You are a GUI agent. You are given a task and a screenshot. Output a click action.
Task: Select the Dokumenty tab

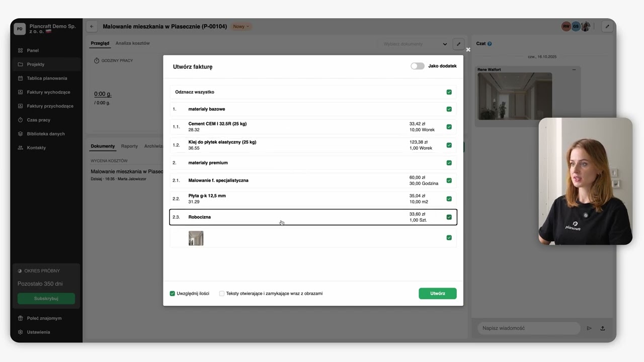click(103, 146)
